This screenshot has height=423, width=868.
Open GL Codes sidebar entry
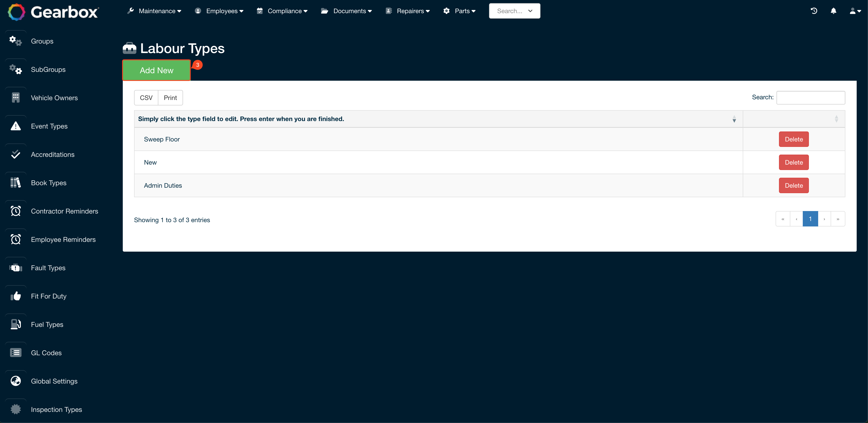pyautogui.click(x=46, y=352)
